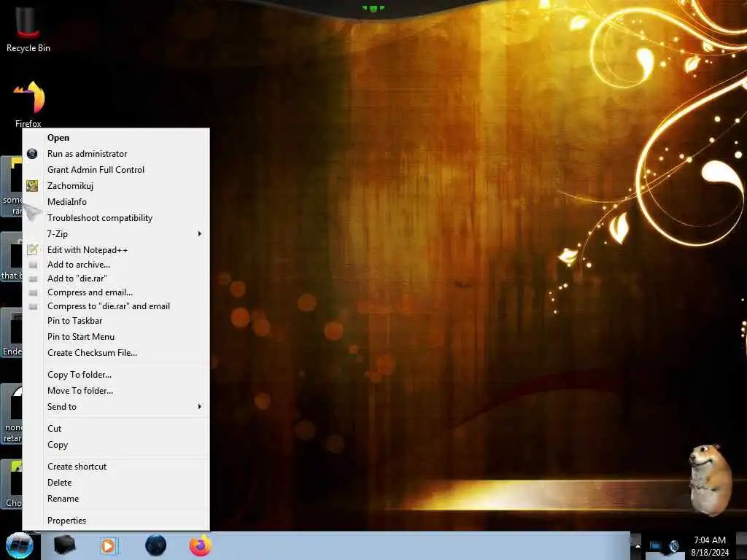Select Create Checksum File...
The height and width of the screenshot is (560, 747).
coord(116,353)
